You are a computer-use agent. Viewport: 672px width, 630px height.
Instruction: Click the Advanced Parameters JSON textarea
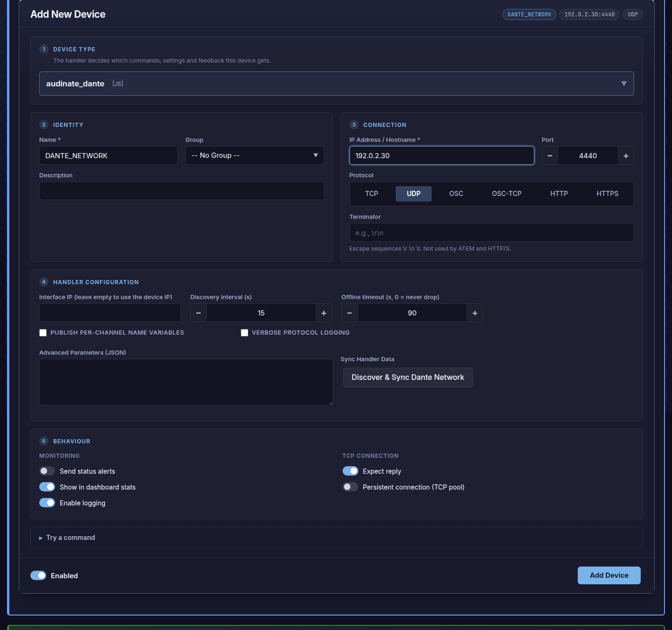(x=186, y=382)
